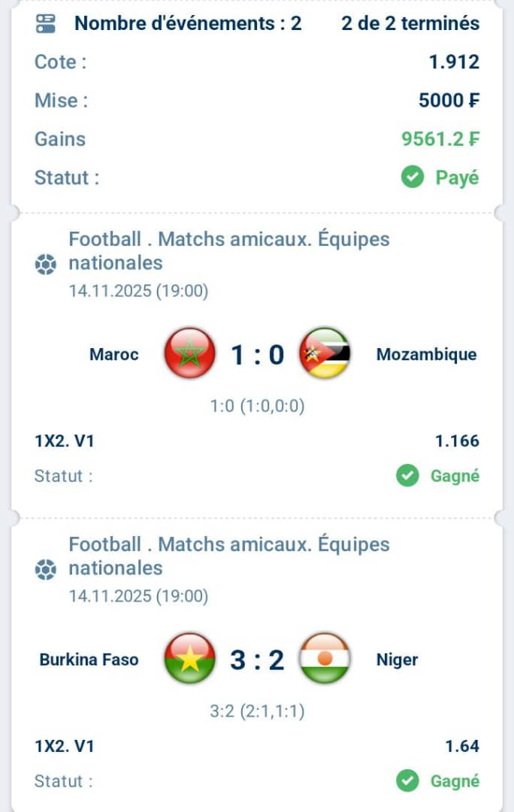Click the Niger flag icon
The height and width of the screenshot is (812, 514).
324,659
